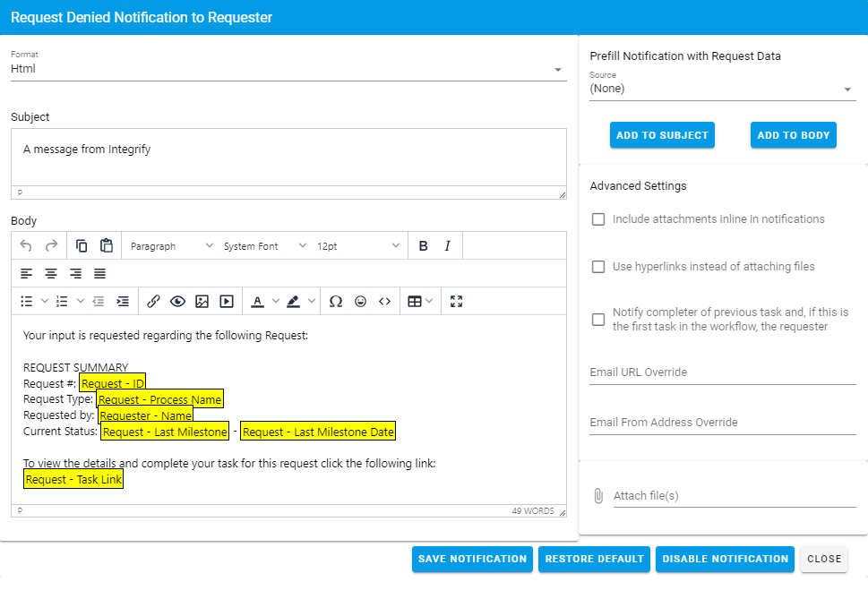Open the System Font family dropdown
The image size is (868, 599).
tap(264, 246)
